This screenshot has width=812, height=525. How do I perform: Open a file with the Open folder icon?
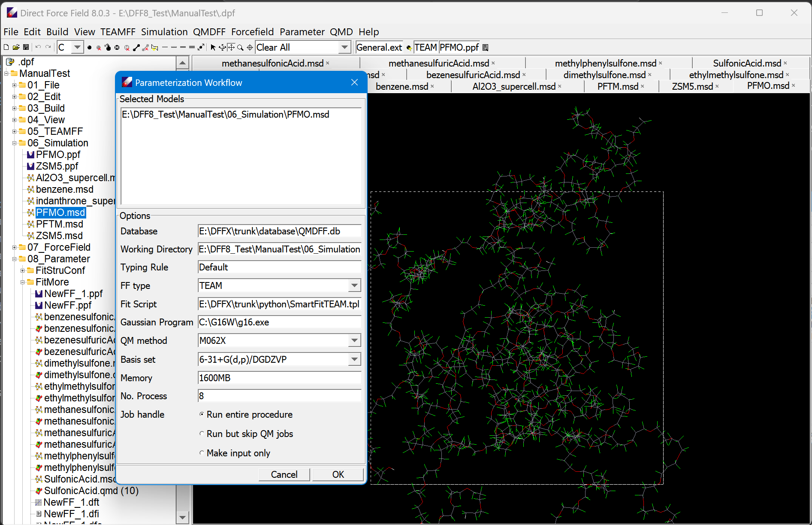[16, 47]
